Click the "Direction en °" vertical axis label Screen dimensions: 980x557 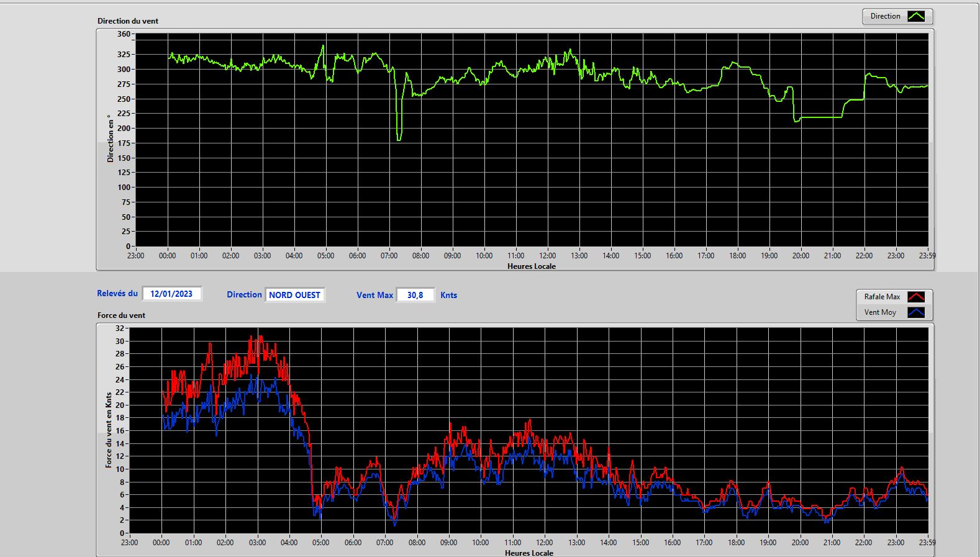click(x=111, y=138)
